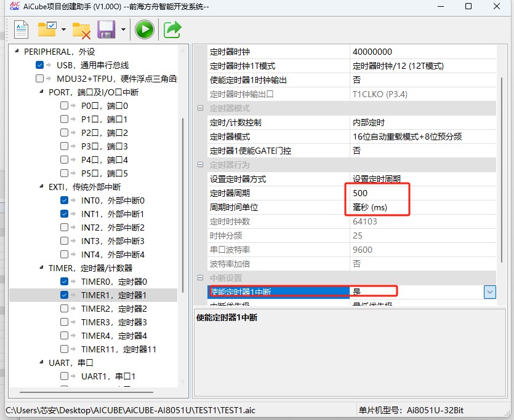
Task: Click the 定时器周期 value field 500
Action: tap(423, 193)
